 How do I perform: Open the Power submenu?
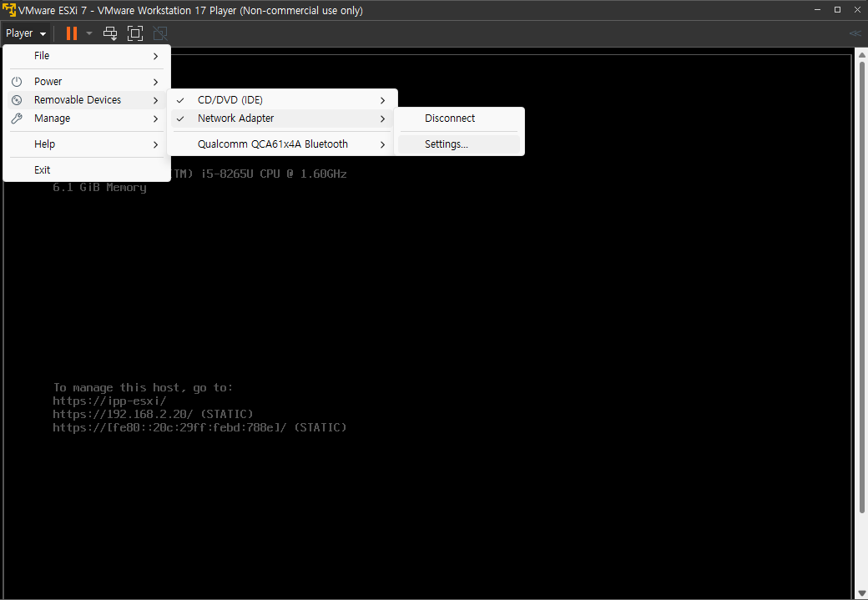coord(86,82)
